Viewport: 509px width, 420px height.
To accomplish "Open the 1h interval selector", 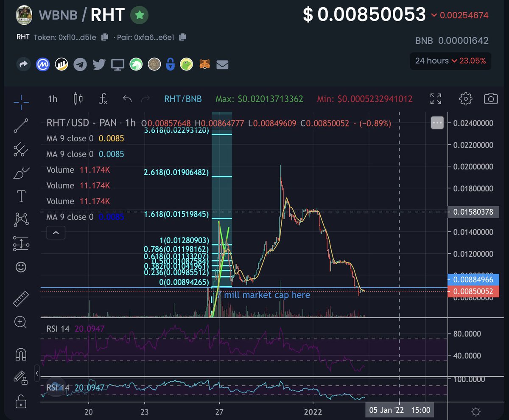I will tap(53, 99).
